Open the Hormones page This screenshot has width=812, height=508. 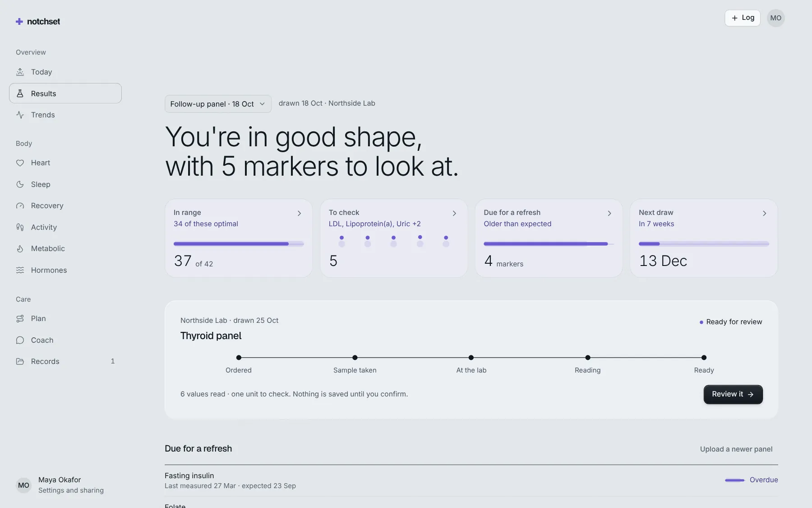click(65, 270)
